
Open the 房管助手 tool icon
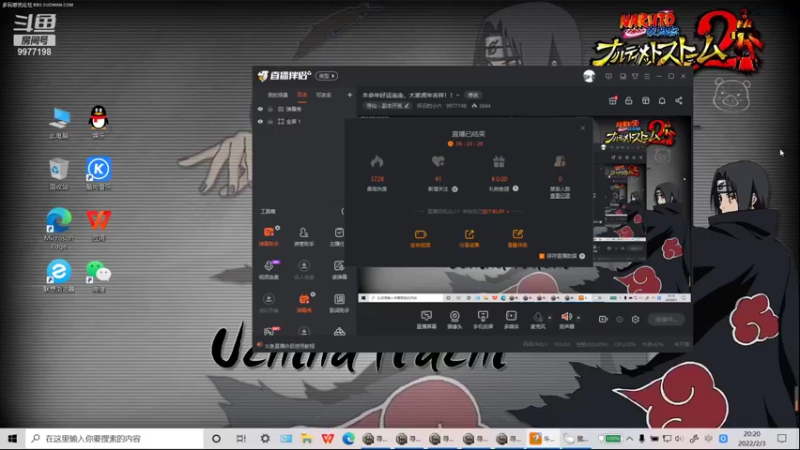(x=304, y=237)
